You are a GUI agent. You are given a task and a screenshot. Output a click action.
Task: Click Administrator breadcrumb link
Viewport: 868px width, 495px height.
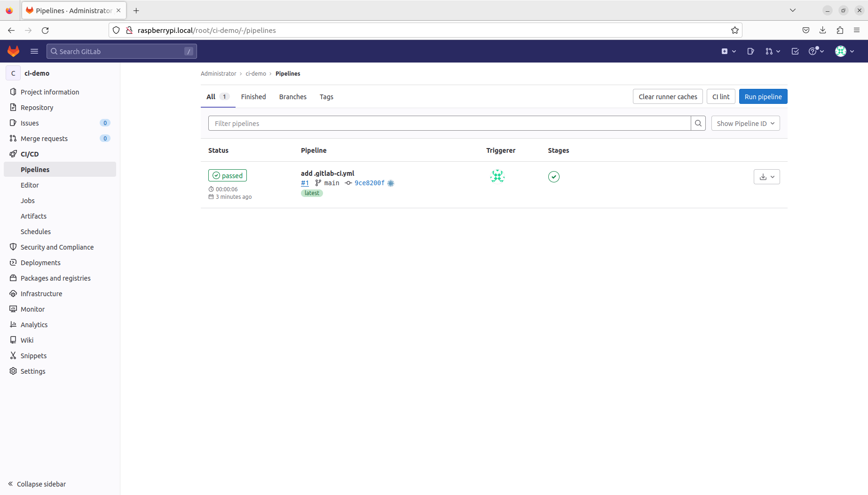tap(218, 73)
